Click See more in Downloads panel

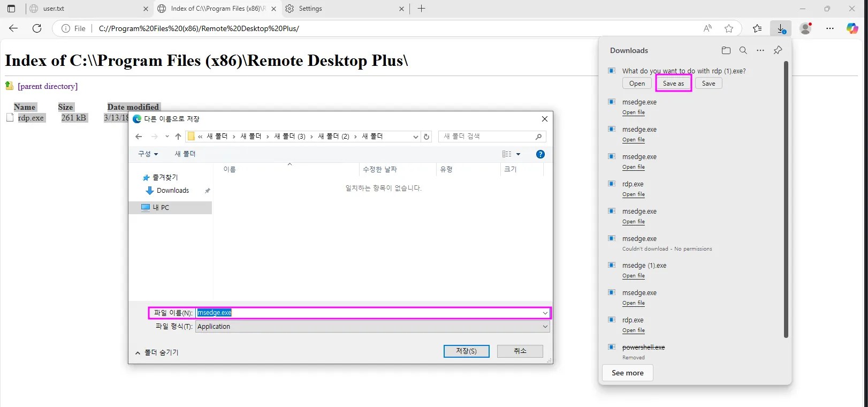tap(628, 373)
